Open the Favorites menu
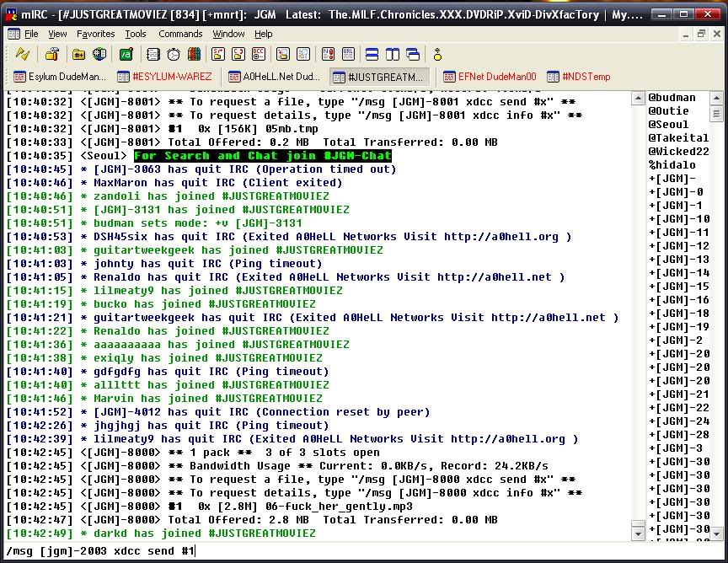This screenshot has height=563, width=728. coord(95,34)
